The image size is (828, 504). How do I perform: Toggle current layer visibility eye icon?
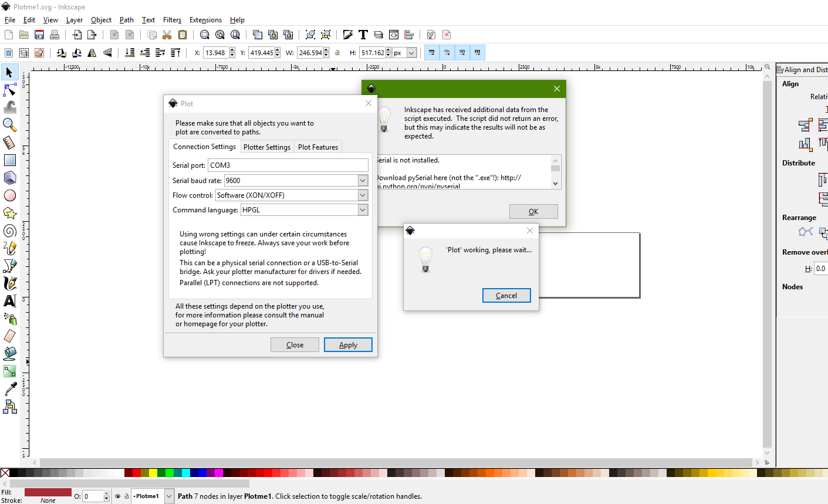pos(118,496)
